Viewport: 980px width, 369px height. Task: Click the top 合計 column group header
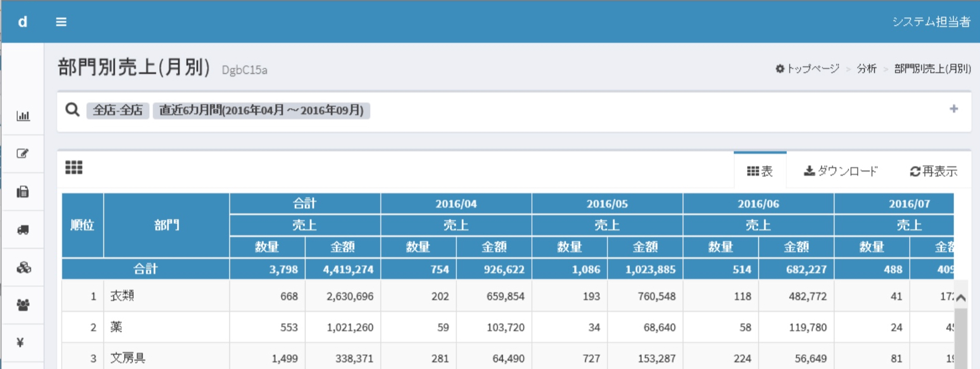[x=305, y=204]
